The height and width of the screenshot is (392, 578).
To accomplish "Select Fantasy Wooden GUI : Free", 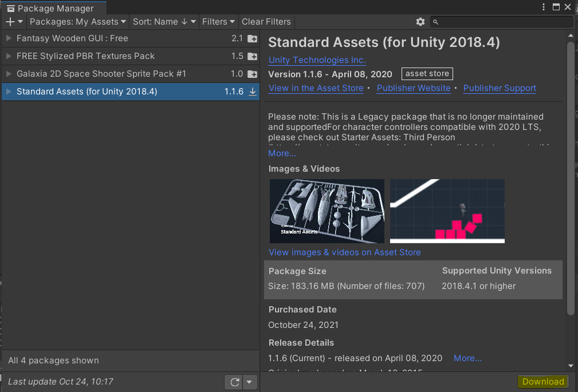I will 131,38.
